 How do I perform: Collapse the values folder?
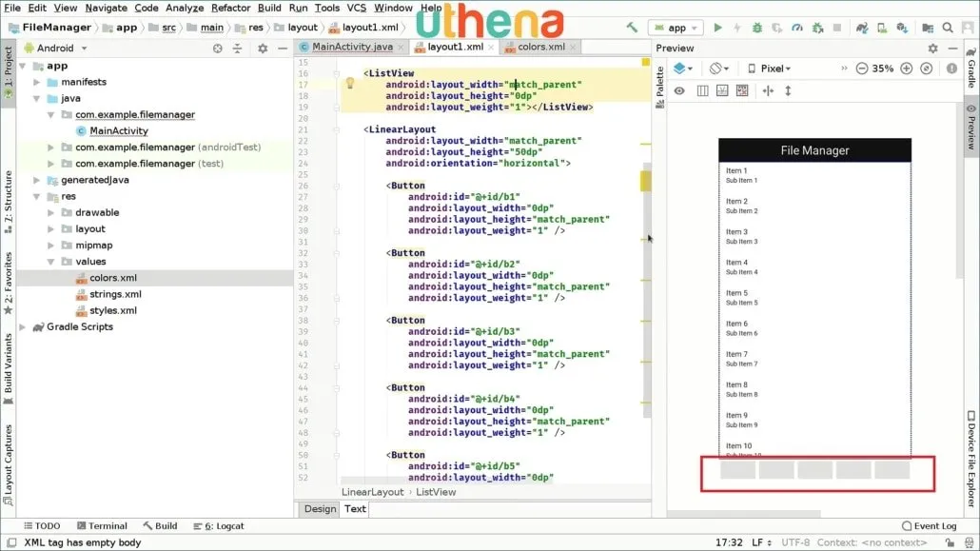pyautogui.click(x=51, y=262)
